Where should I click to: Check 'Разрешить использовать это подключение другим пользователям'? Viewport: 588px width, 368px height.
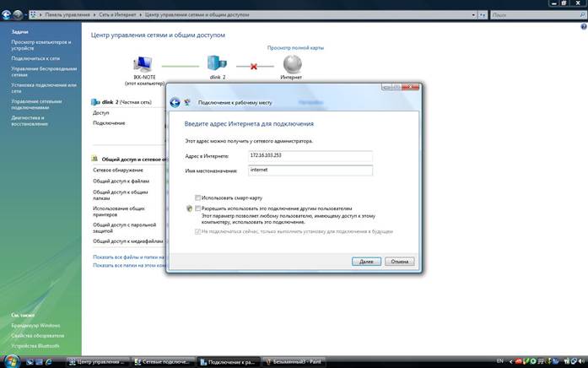[x=198, y=208]
